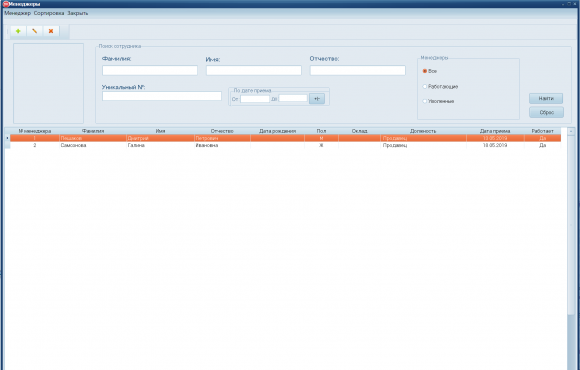This screenshot has height=370, width=580.
Task: Click the red application icon in title bar
Action: tap(6, 4)
